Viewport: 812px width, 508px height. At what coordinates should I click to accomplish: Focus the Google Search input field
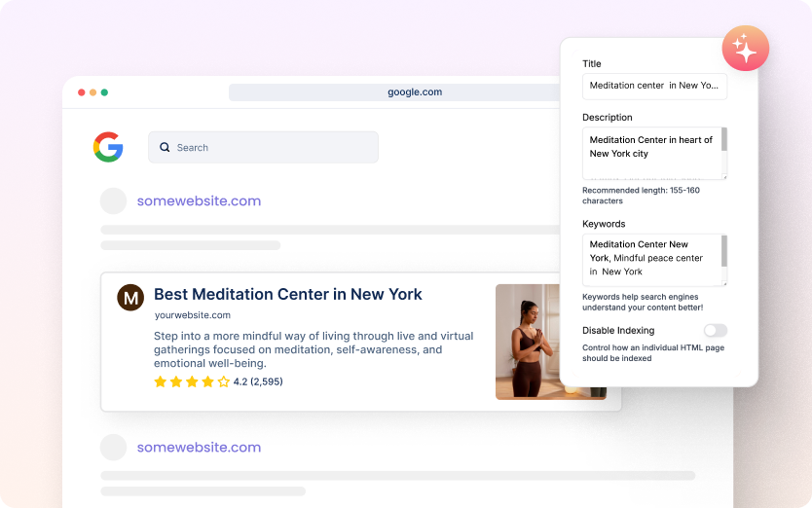coord(273,148)
